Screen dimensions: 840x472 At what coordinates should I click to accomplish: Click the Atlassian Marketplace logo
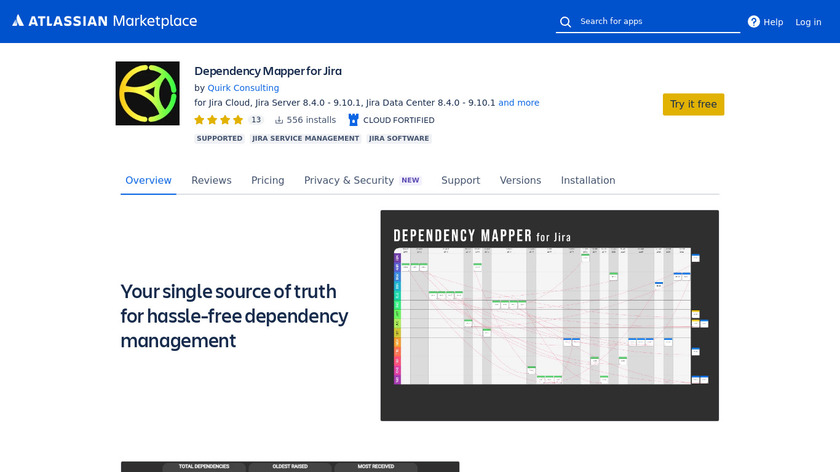click(105, 21)
